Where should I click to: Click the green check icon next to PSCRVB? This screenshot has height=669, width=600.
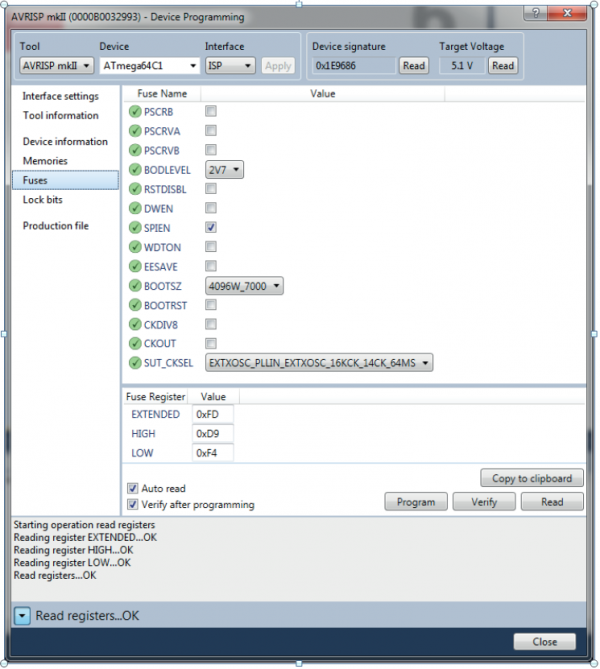click(x=135, y=150)
